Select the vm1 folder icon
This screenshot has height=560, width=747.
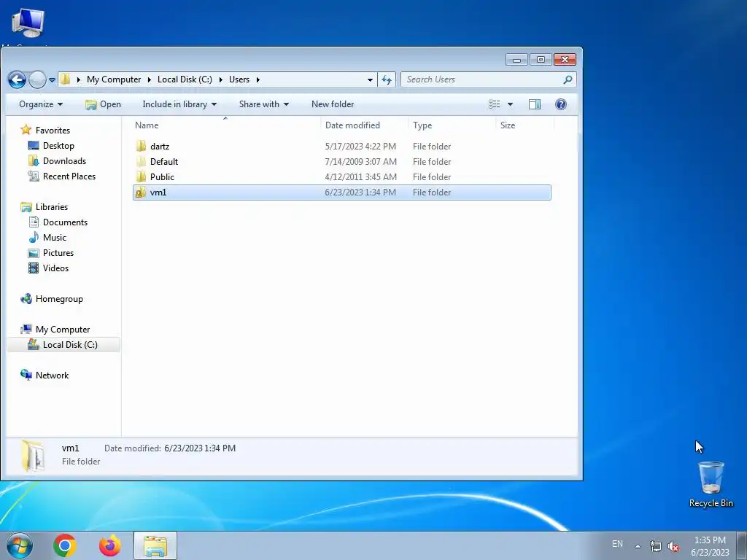click(141, 192)
